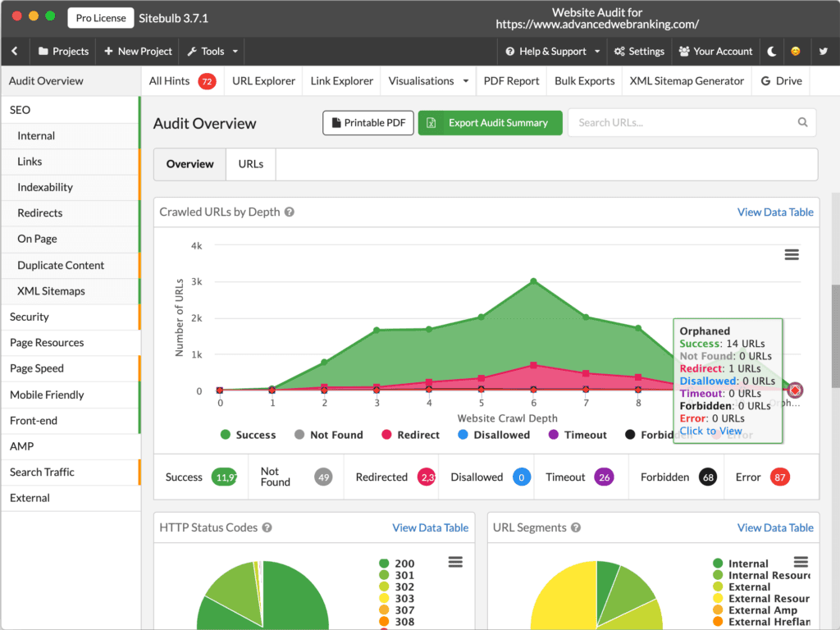Click the Redirected count badge

[427, 477]
